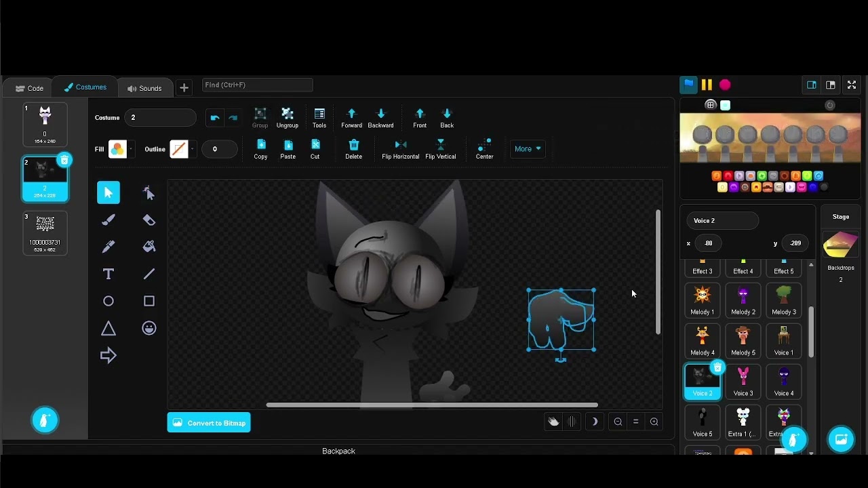Flip the selection horizontally
This screenshot has width=868, height=488.
[401, 149]
